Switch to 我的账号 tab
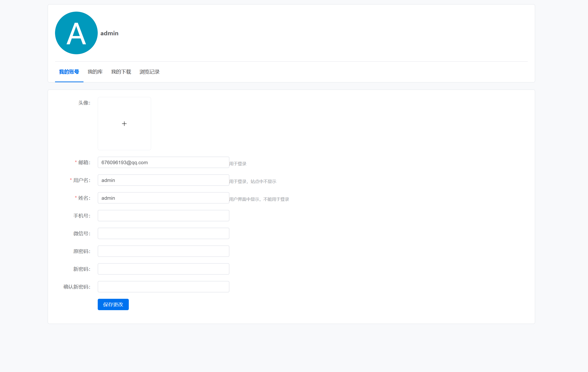The width and height of the screenshot is (588, 372). pyautogui.click(x=69, y=72)
